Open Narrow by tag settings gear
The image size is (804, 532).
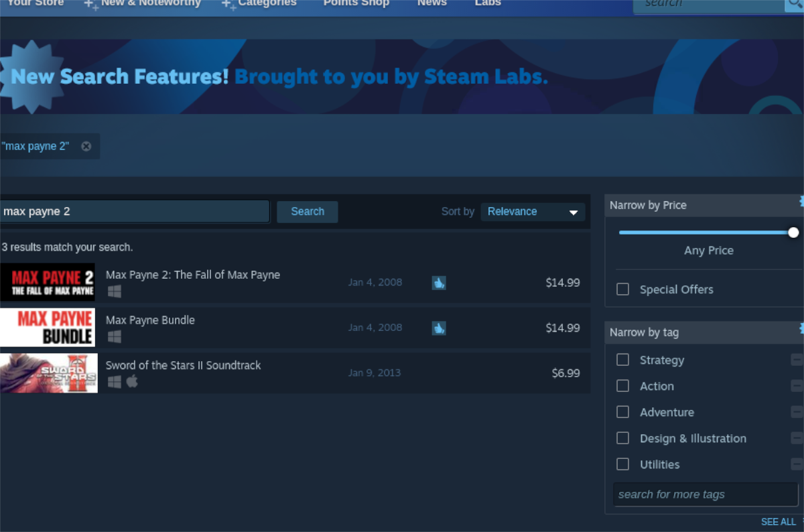tap(801, 328)
